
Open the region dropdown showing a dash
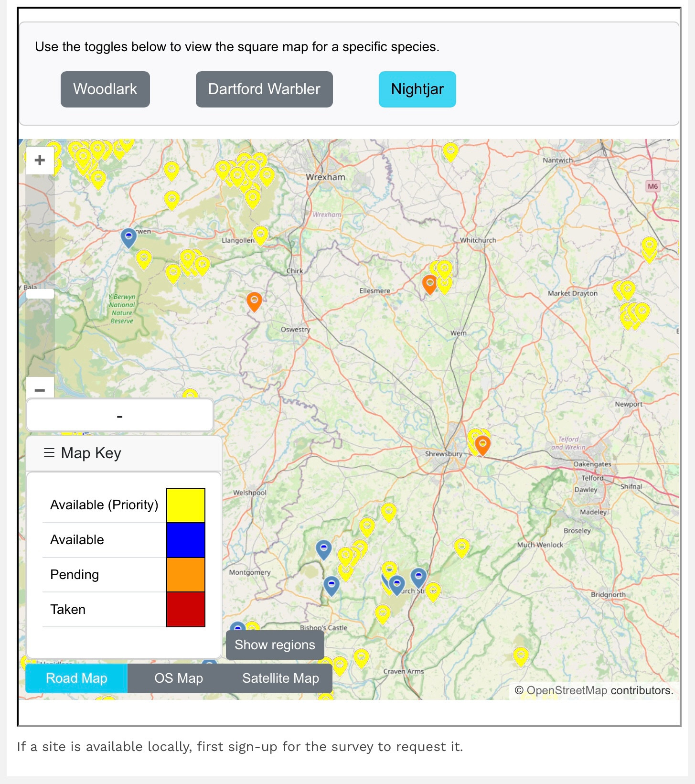click(120, 416)
